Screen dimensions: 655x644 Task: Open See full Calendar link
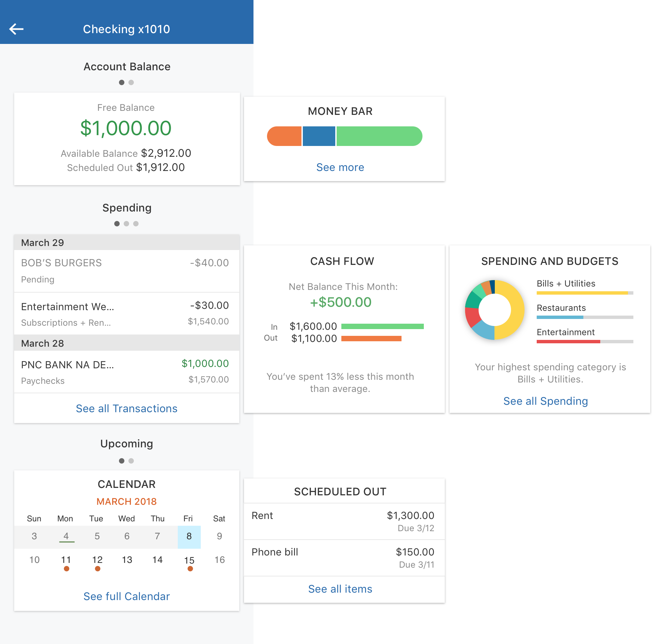126,596
